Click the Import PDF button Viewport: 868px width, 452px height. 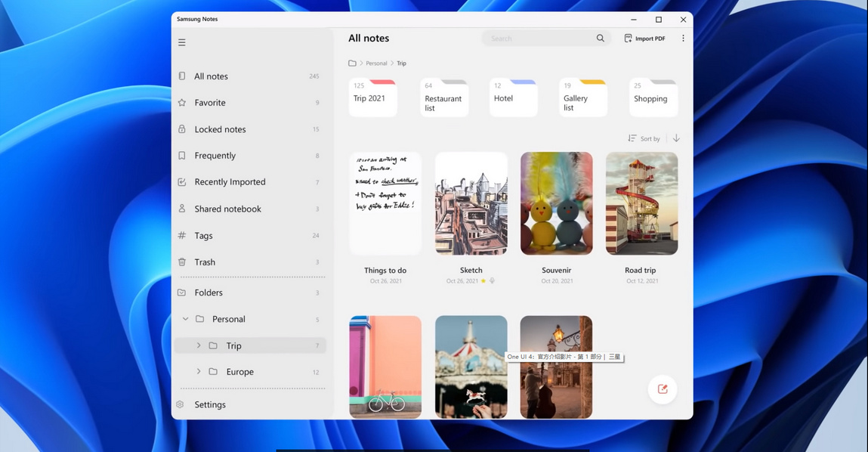(x=644, y=39)
